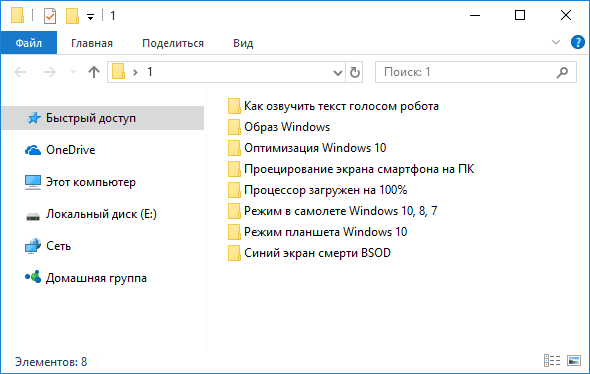Go forward with the right arrow
The width and height of the screenshot is (590, 374).
click(50, 72)
